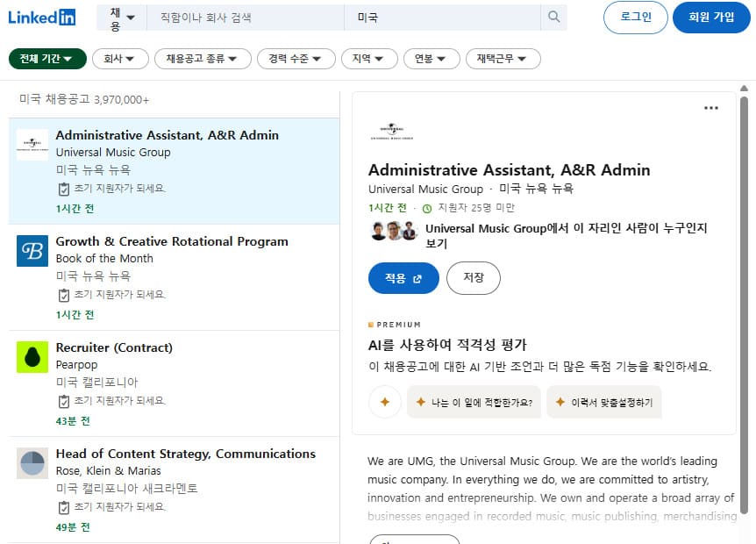
Task: Open the 경력 수준 experience filter
Action: pyautogui.click(x=296, y=59)
